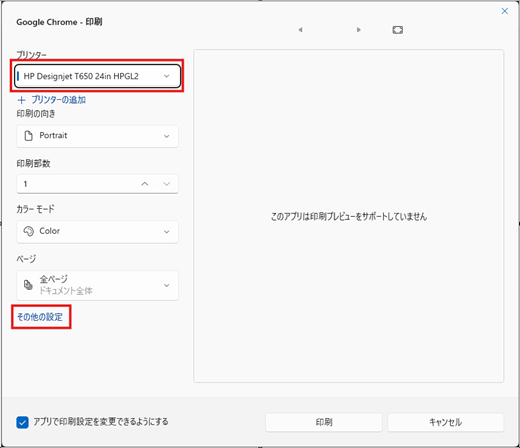Click the 印刷 button
Screen dimensions: 520x448
tap(324, 422)
